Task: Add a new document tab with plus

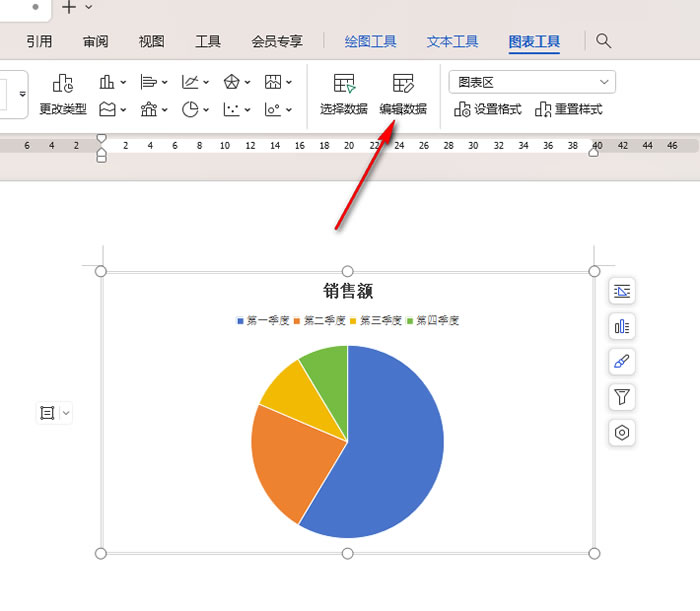Action: point(69,7)
